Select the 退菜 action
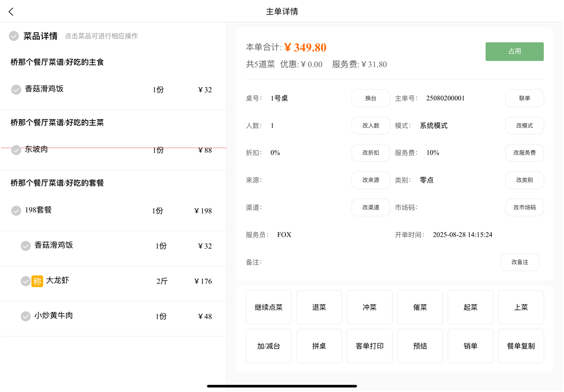 point(319,307)
